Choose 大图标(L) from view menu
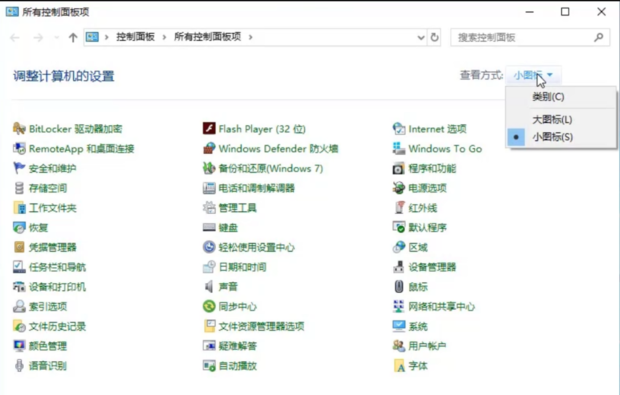The width and height of the screenshot is (620, 395). pos(561,119)
